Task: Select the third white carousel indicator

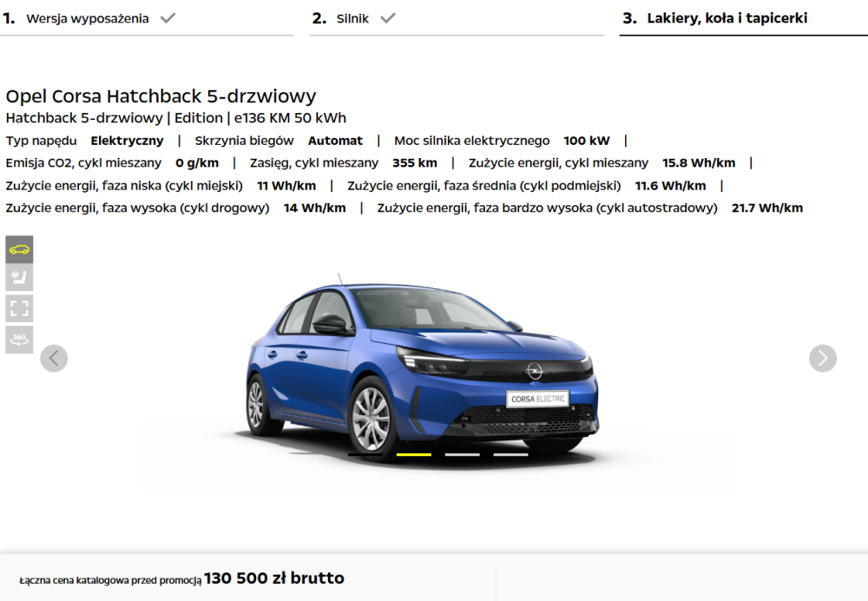Action: point(463,454)
